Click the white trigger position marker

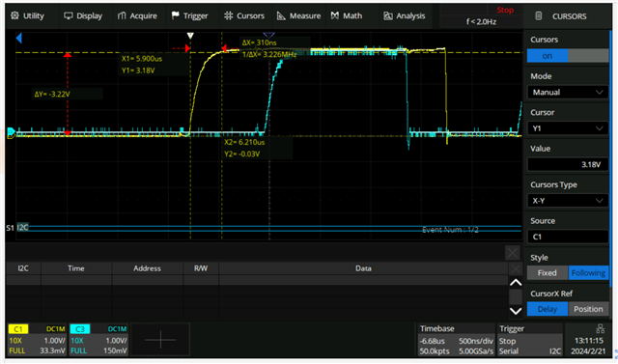point(190,36)
